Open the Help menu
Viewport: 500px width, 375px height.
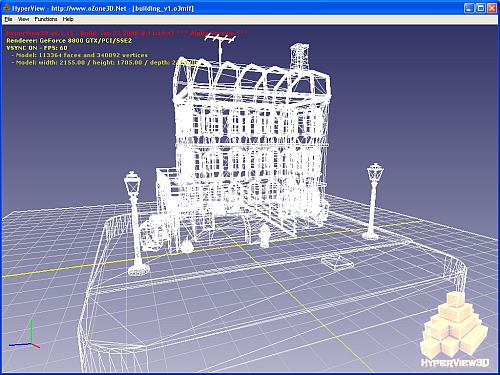pos(68,19)
